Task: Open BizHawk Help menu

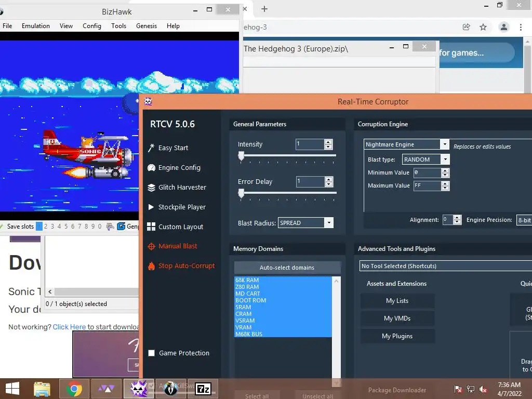Action: pos(173,26)
